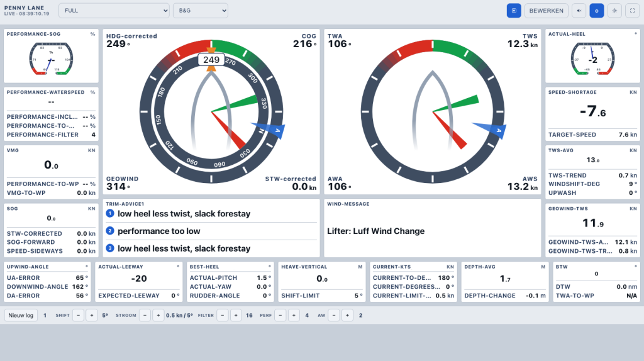Click the DTW 0.0 nm row
This screenshot has width=644, height=361.
tap(596, 287)
